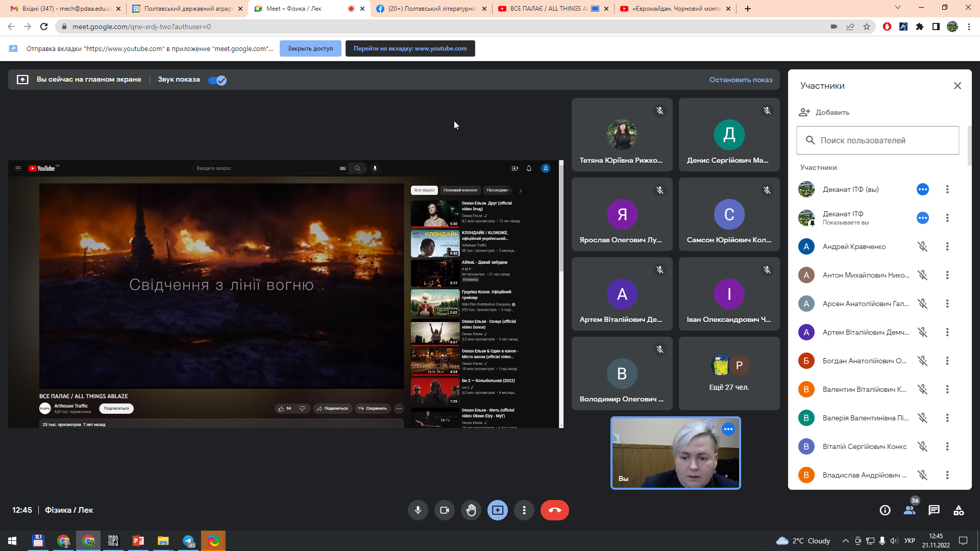Open File Explorer from taskbar
The width and height of the screenshot is (980, 551).
coord(163,541)
